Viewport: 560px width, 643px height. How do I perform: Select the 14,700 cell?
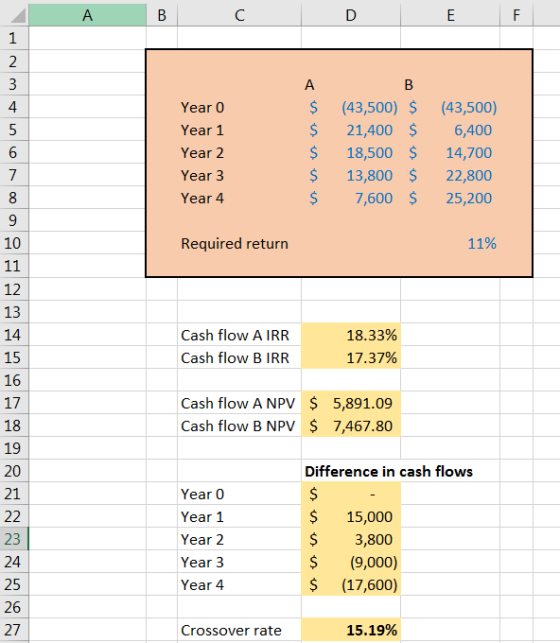(x=450, y=153)
